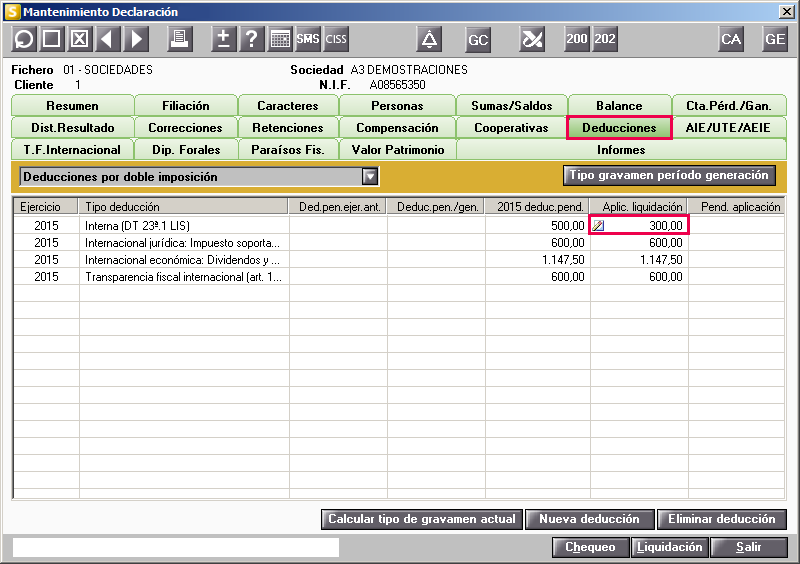Go to previous record with left arrow
800x564 pixels.
pos(107,39)
